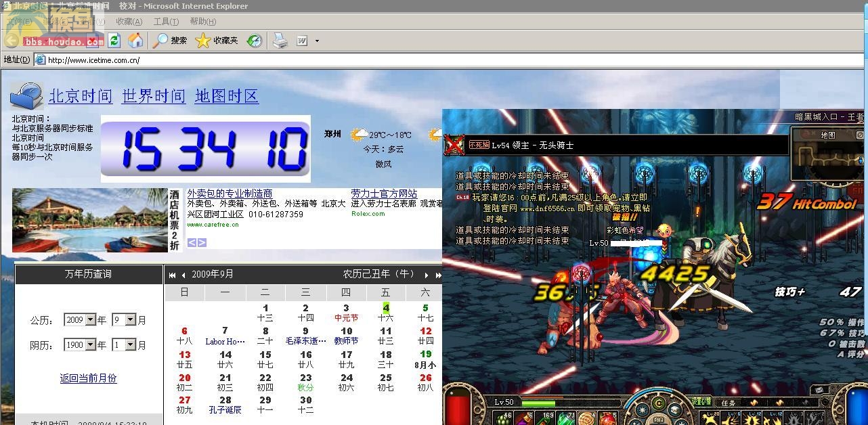Click the 任务 quest label in game HUD
Image resolution: width=868 pixels, height=425 pixels.
tap(729, 403)
